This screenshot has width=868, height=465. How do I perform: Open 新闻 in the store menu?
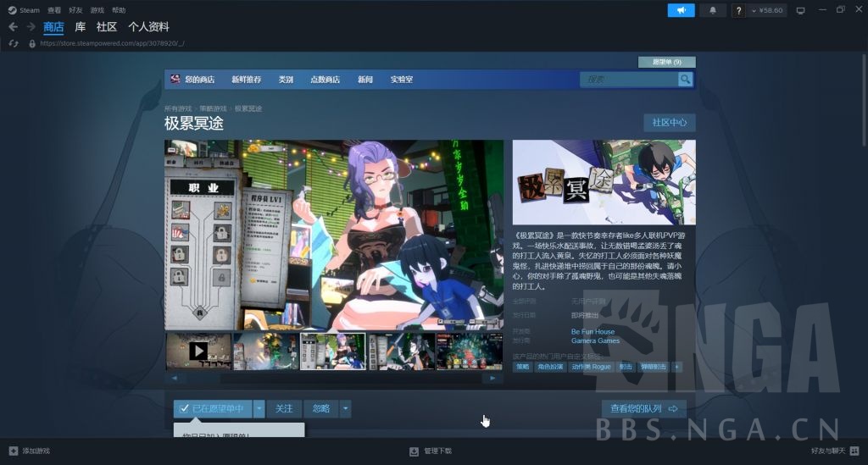(x=365, y=80)
